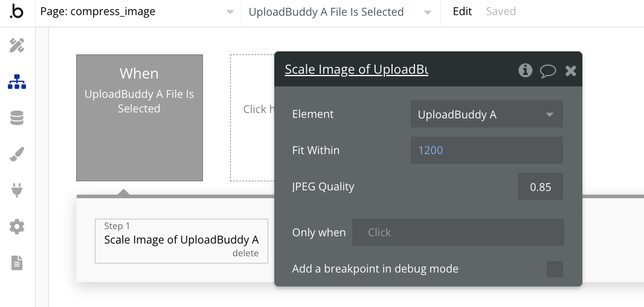Click the Only when condition field
The height and width of the screenshot is (307, 644).
458,233
